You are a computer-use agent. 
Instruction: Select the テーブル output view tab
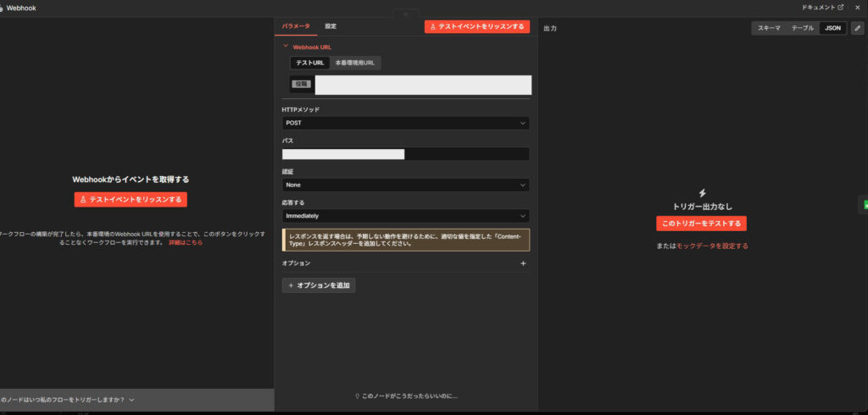tap(802, 28)
